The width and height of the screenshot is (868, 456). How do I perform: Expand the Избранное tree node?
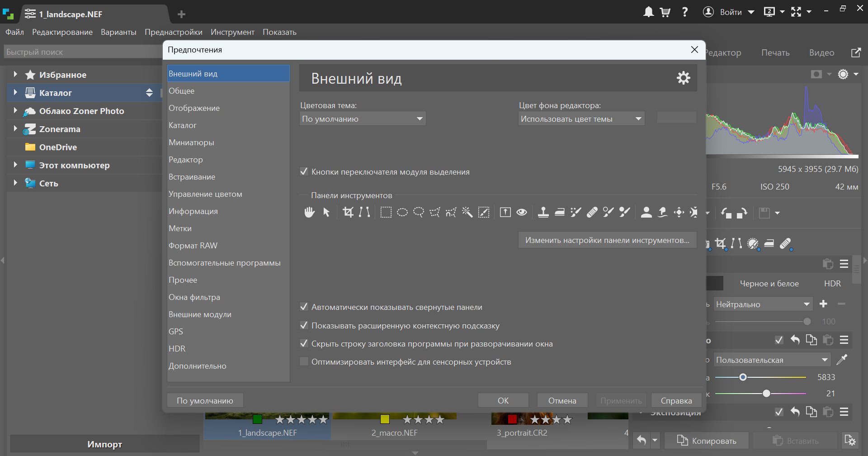pos(15,75)
